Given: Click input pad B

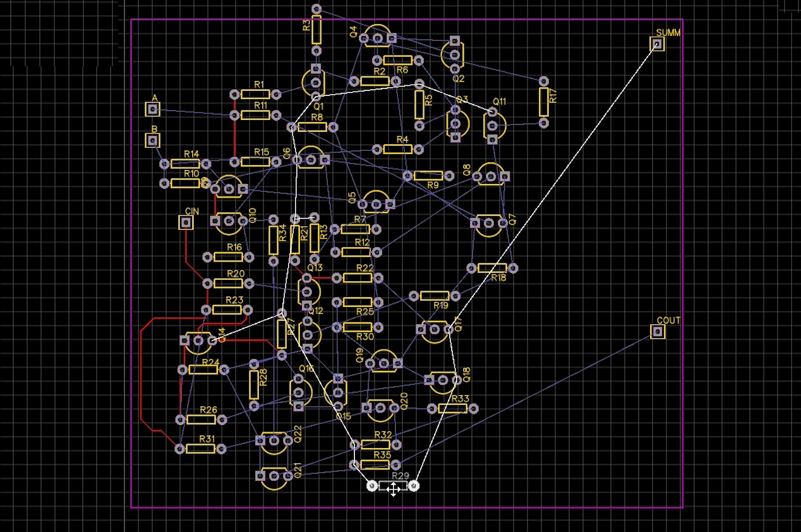Looking at the screenshot, I should (x=152, y=140).
